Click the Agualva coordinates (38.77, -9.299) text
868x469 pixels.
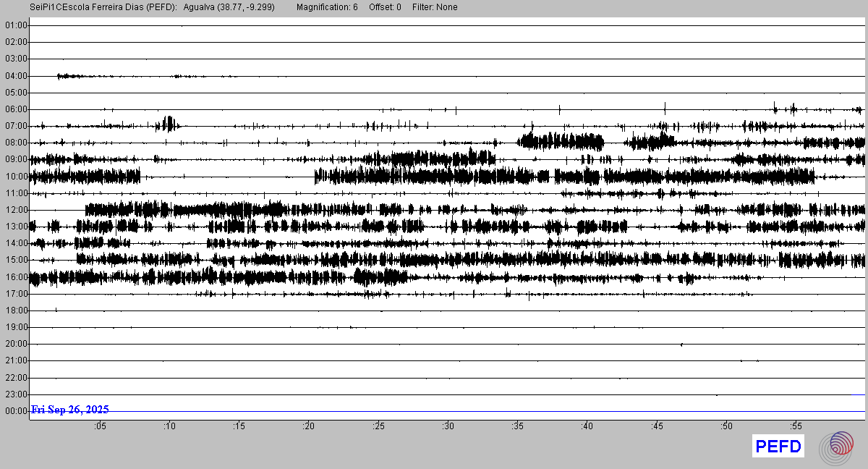click(229, 7)
